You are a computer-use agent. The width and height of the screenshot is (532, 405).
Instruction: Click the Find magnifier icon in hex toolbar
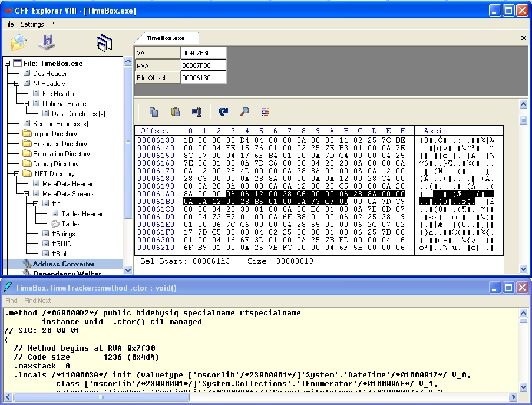coord(244,111)
